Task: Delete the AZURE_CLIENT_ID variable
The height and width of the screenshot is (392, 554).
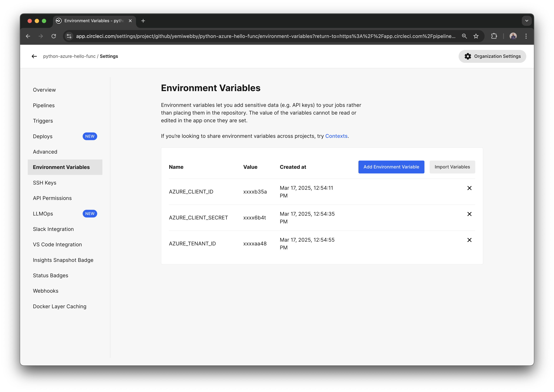Action: [x=470, y=188]
